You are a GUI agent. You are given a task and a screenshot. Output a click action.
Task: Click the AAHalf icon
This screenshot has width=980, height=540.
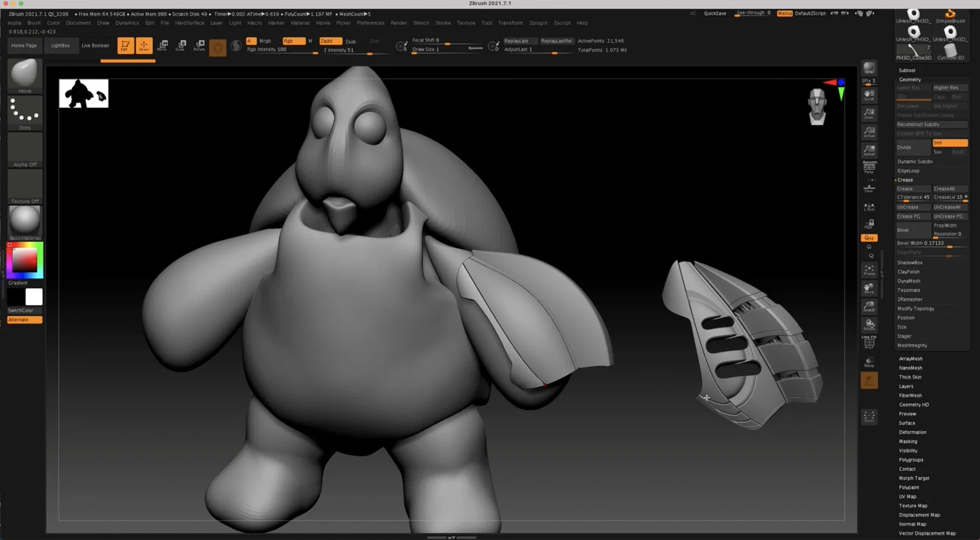869,150
